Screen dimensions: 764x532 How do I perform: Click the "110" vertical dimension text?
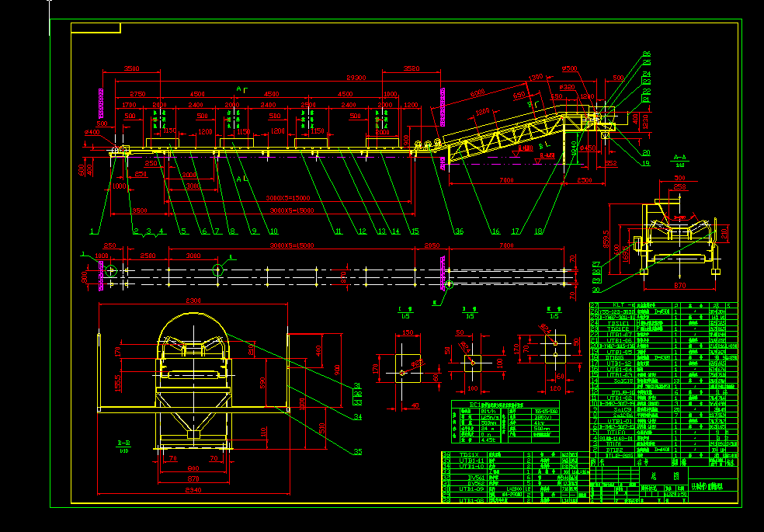264,432
